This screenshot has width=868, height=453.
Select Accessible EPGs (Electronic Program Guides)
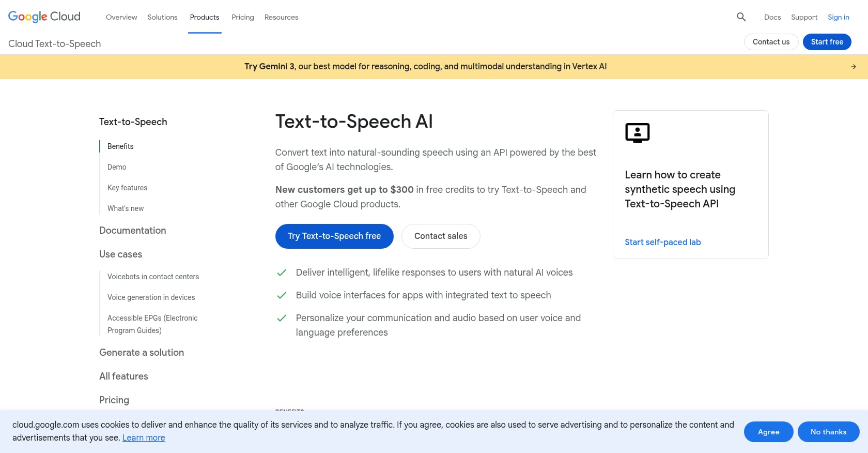(x=152, y=324)
